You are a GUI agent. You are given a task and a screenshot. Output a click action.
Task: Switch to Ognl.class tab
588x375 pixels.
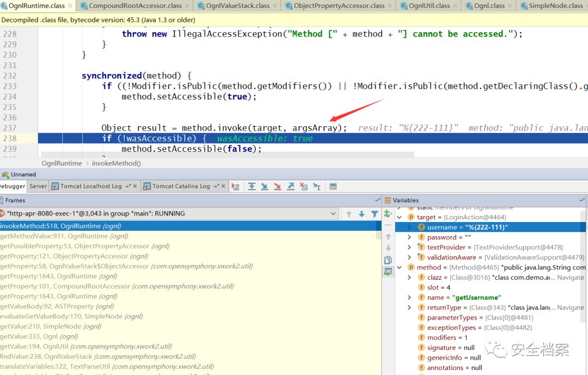[x=489, y=5]
